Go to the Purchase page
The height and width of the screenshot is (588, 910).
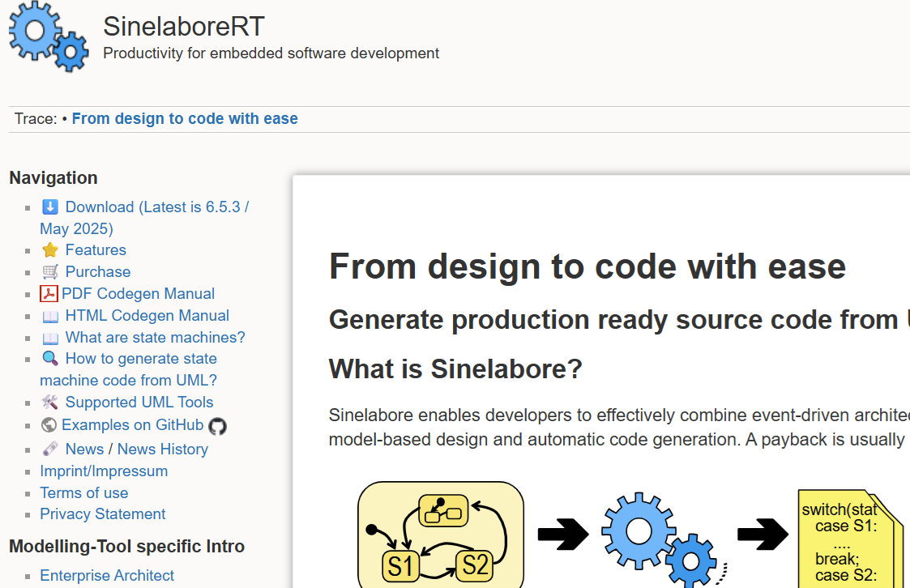97,271
